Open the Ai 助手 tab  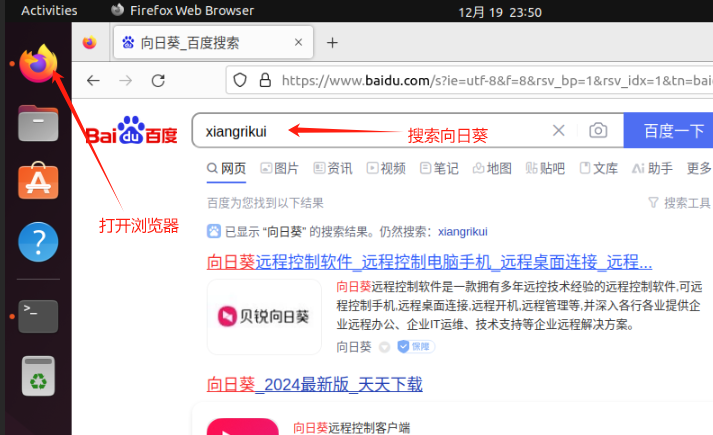pos(652,169)
